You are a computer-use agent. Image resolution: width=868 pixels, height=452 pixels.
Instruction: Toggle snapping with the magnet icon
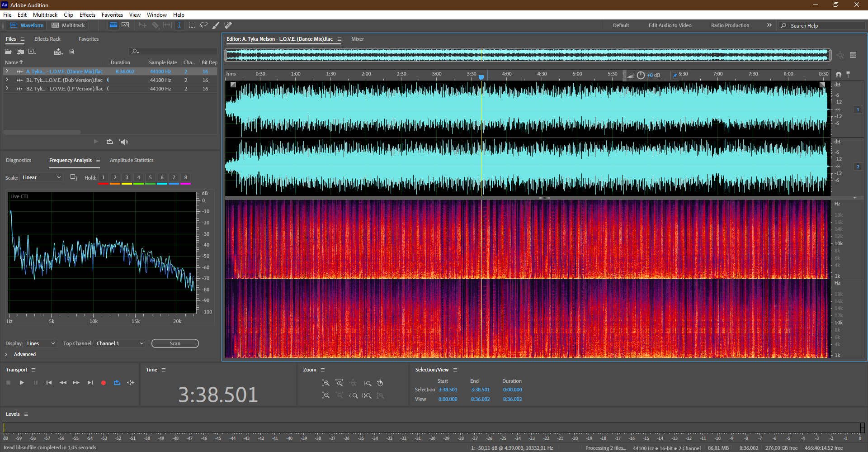(x=839, y=75)
